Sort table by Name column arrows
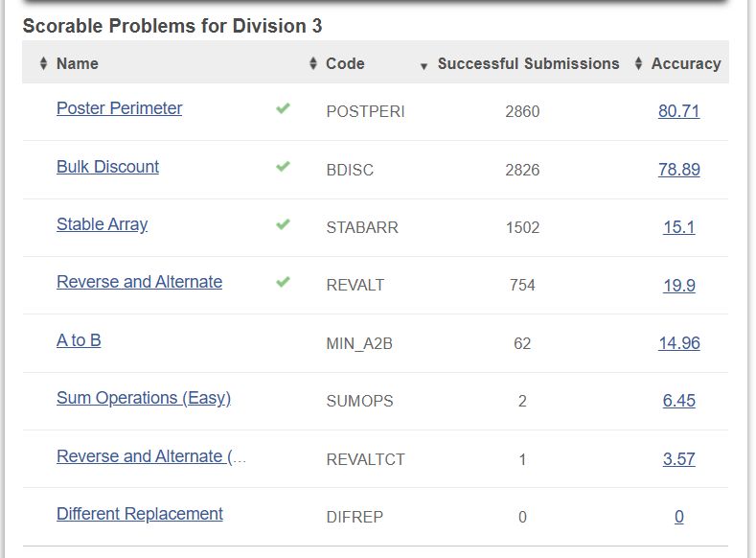This screenshot has width=756, height=558. pyautogui.click(x=43, y=64)
